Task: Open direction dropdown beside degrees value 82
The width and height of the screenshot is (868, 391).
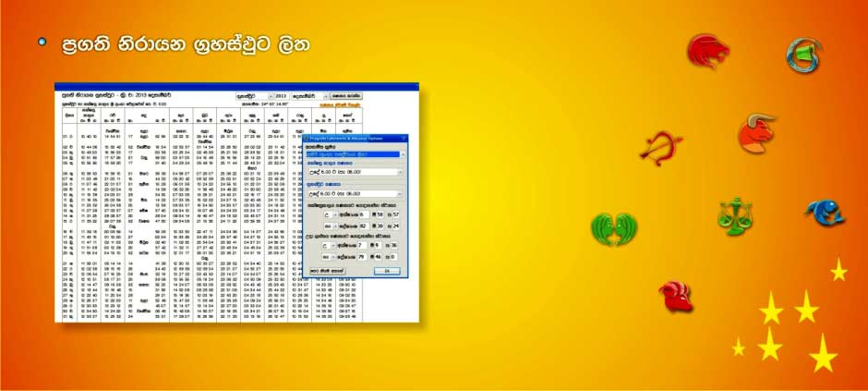Action: tap(335, 226)
